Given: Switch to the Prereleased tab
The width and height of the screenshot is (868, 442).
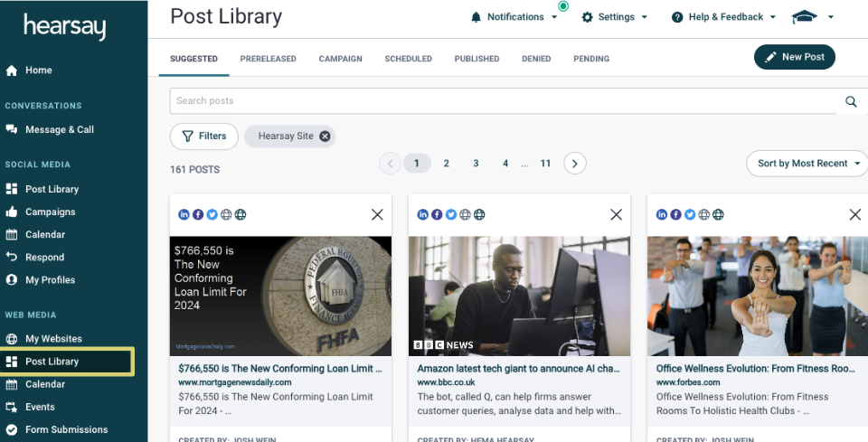Looking at the screenshot, I should click(268, 59).
